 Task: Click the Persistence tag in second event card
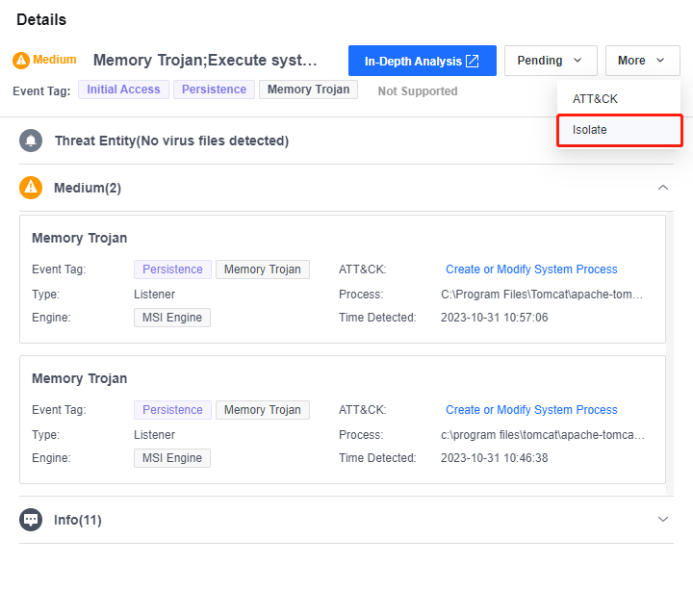pyautogui.click(x=172, y=410)
